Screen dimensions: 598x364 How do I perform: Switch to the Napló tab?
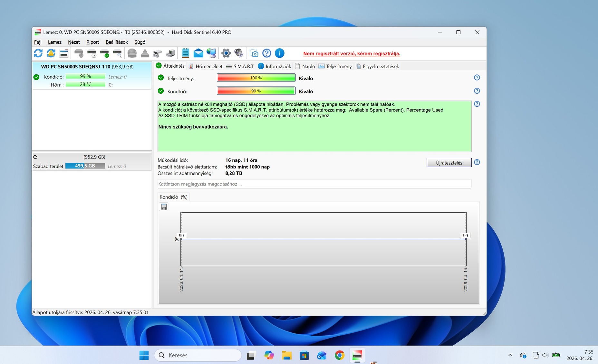tap(305, 66)
